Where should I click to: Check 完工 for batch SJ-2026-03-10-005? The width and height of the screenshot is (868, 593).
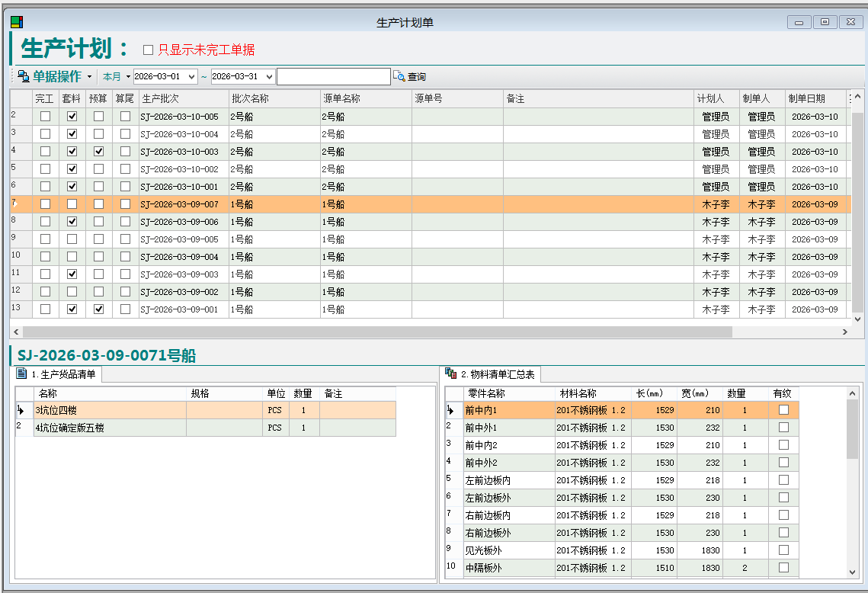46,117
